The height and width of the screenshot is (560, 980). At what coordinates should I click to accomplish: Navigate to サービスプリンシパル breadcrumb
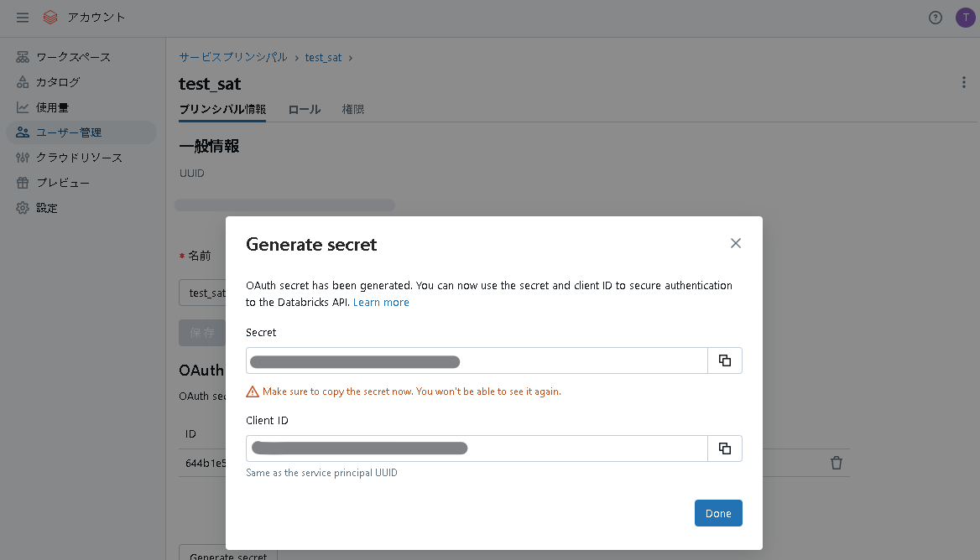pos(233,57)
